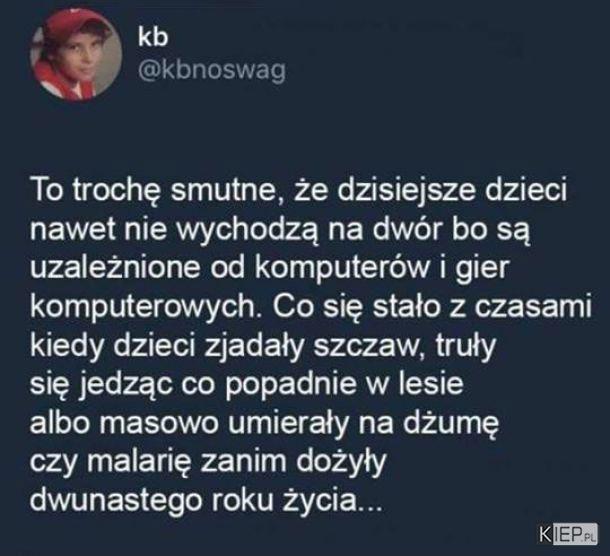Viewport: 610px width, 556px height.
Task: Click the word "komputerowych" in the tweet
Action: (x=144, y=308)
